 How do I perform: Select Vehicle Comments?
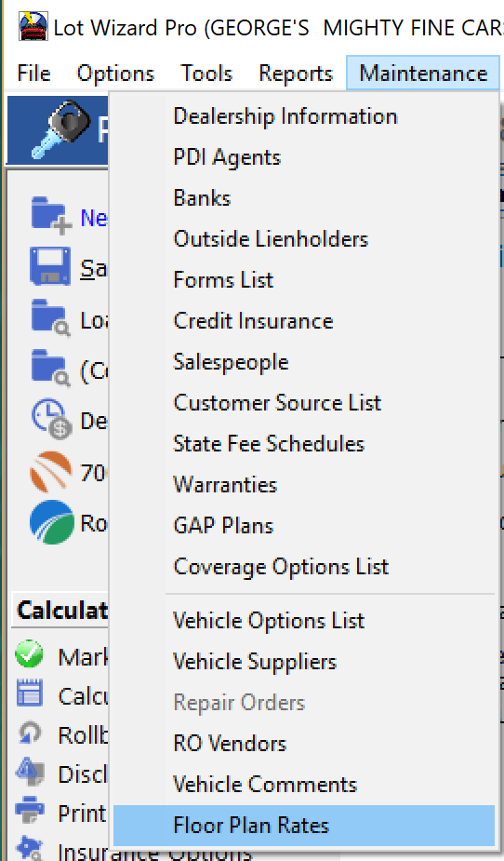point(304,785)
